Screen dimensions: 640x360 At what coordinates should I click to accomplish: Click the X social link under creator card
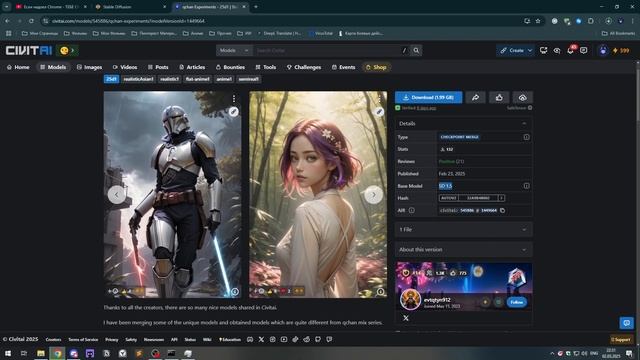click(x=406, y=318)
